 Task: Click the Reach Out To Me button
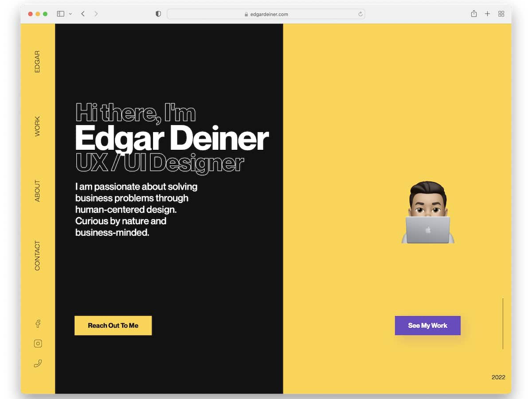(x=113, y=325)
